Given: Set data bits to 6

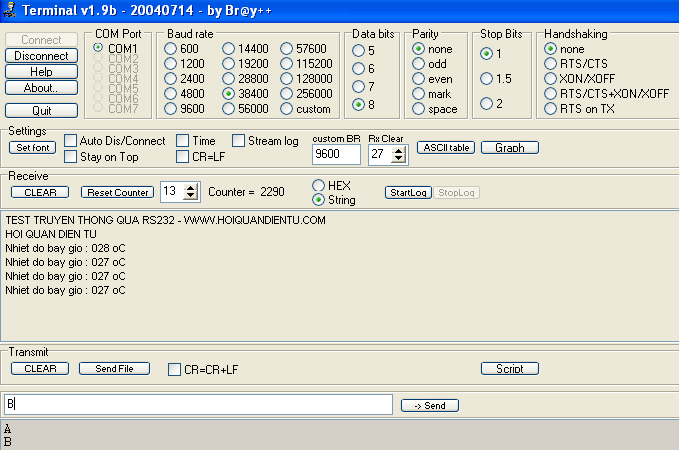Looking at the screenshot, I should (x=359, y=68).
